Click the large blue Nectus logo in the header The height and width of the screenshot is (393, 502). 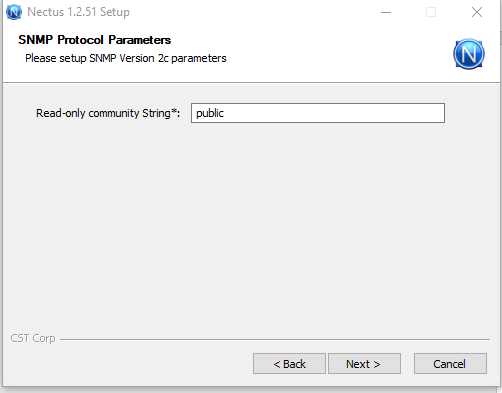point(469,54)
